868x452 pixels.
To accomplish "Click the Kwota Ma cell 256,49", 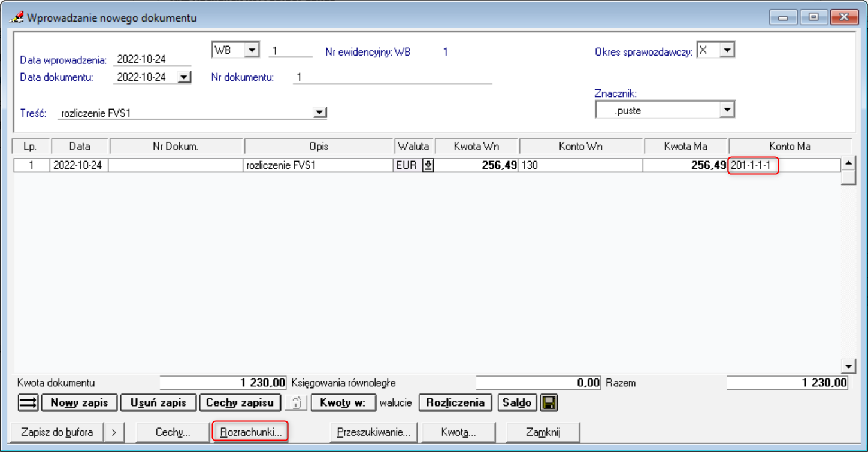I will (685, 166).
